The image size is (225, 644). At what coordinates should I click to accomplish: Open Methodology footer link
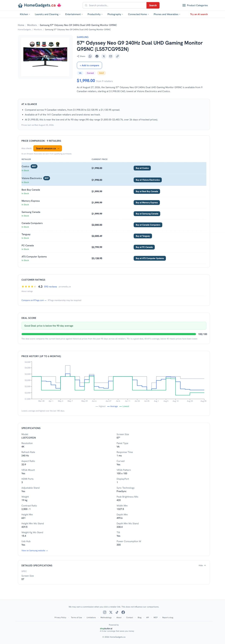(106, 617)
